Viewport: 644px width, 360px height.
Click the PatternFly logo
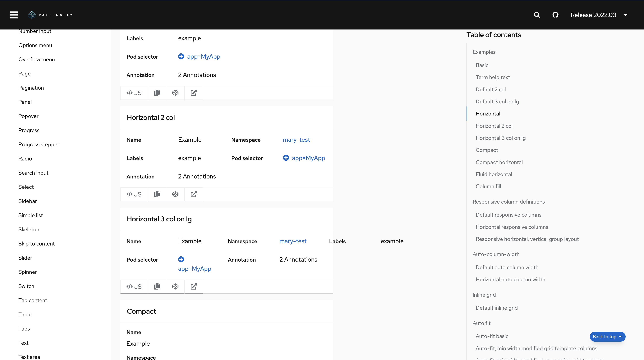(50, 15)
